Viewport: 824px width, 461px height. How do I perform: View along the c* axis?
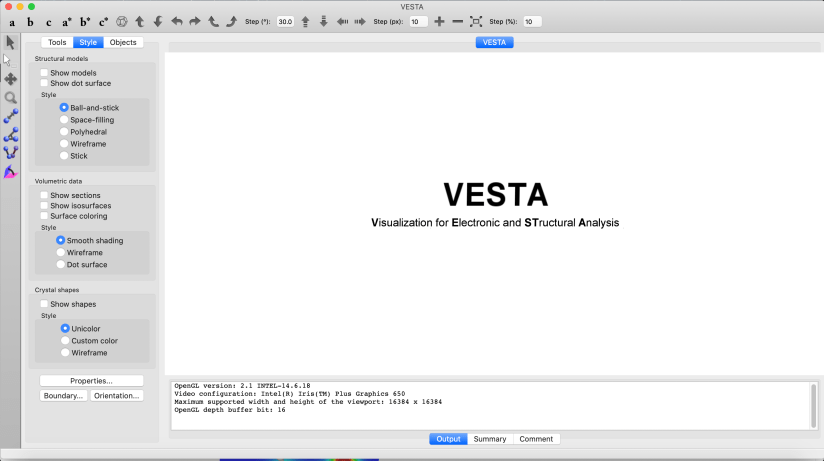click(x=104, y=22)
